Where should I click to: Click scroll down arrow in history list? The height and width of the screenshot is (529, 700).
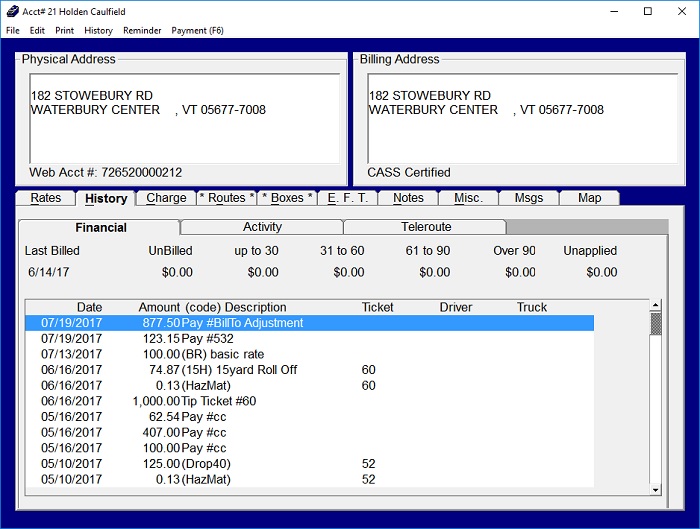click(x=656, y=490)
